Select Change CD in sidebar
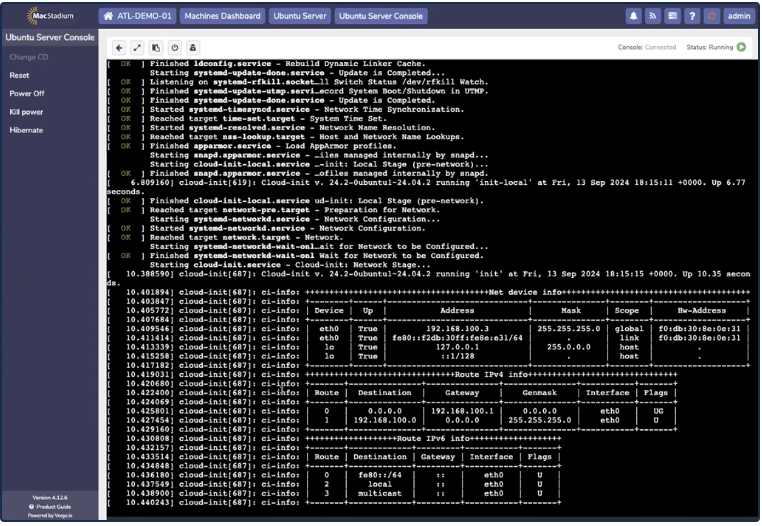This screenshot has height=526, width=762. [x=29, y=57]
